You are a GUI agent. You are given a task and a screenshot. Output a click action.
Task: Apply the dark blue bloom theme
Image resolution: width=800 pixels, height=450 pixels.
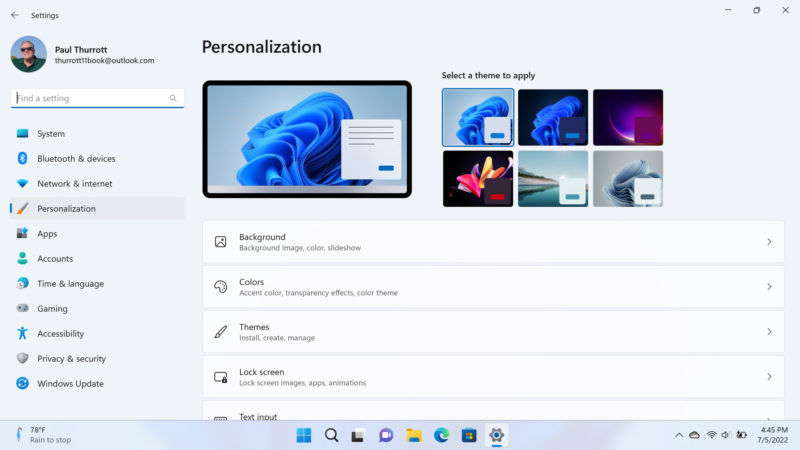point(553,118)
